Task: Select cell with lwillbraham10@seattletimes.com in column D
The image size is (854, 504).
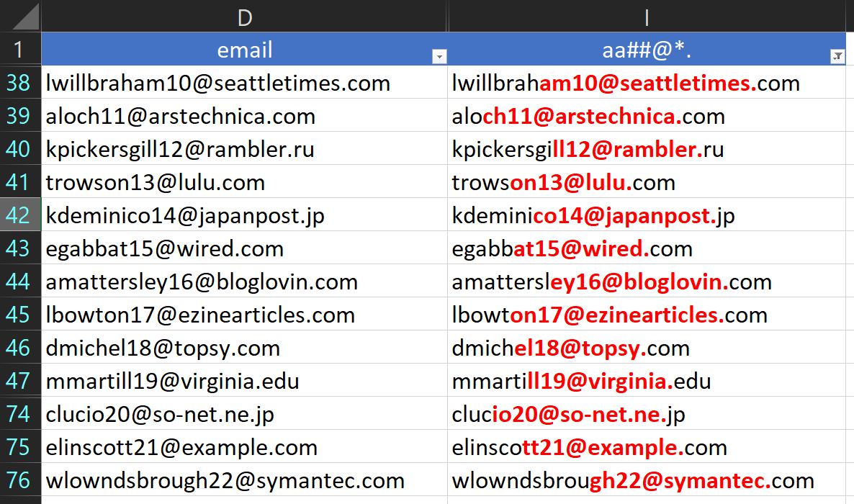Action: point(218,83)
